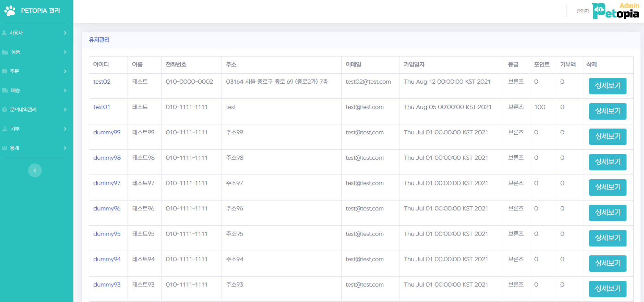Click the PETOPIA 관리 brand title
Image resolution: width=644 pixels, height=302 pixels.
point(40,11)
